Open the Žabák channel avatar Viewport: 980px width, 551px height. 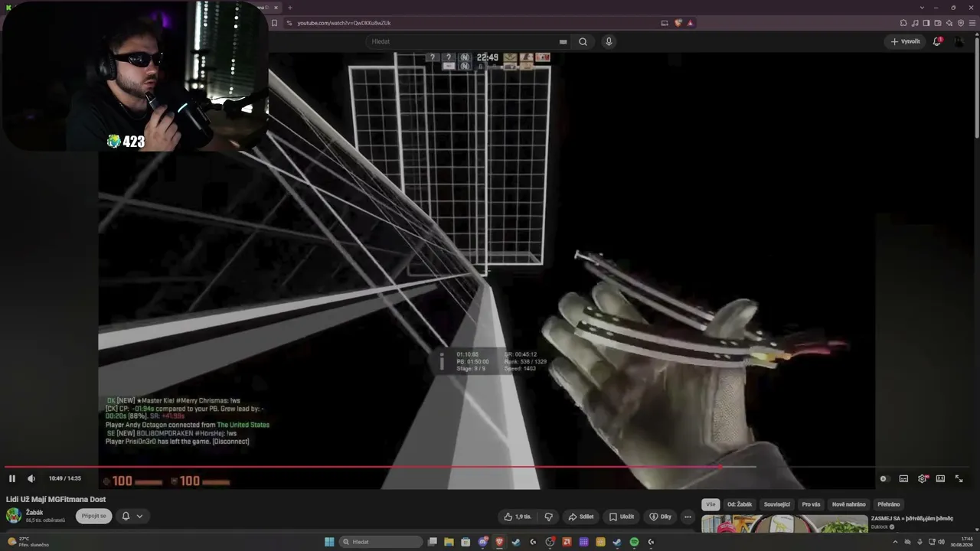[x=14, y=516]
